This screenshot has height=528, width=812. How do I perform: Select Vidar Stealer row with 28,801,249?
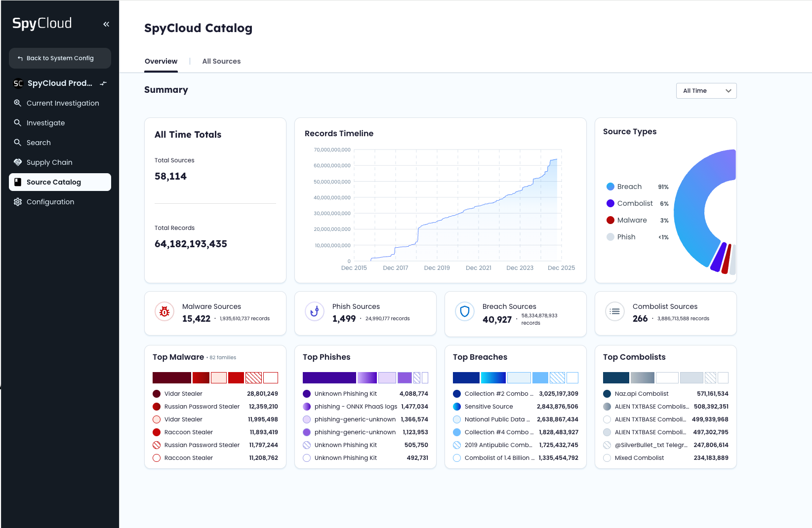pos(215,394)
